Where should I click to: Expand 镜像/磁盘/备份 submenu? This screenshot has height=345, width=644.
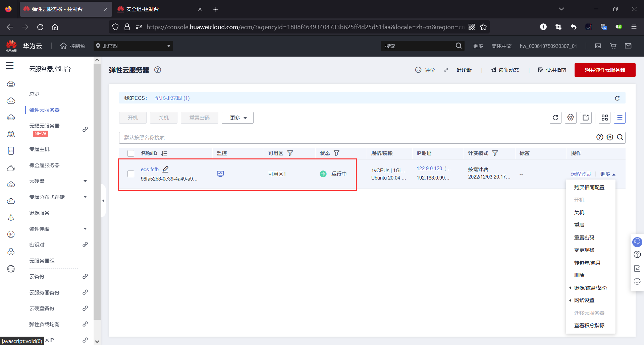coord(590,288)
